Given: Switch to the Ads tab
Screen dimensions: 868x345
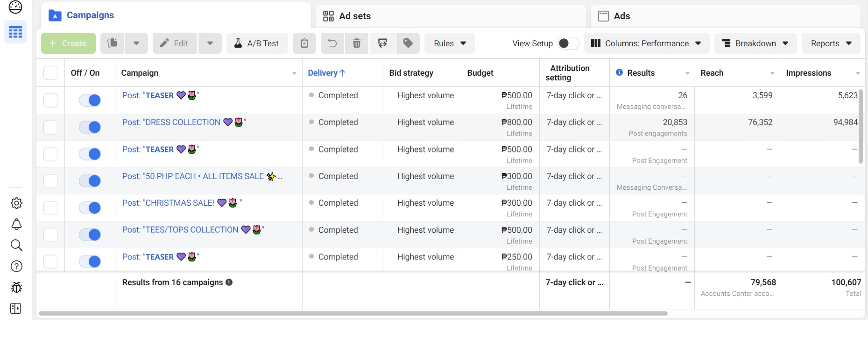Looking at the screenshot, I should [x=621, y=16].
